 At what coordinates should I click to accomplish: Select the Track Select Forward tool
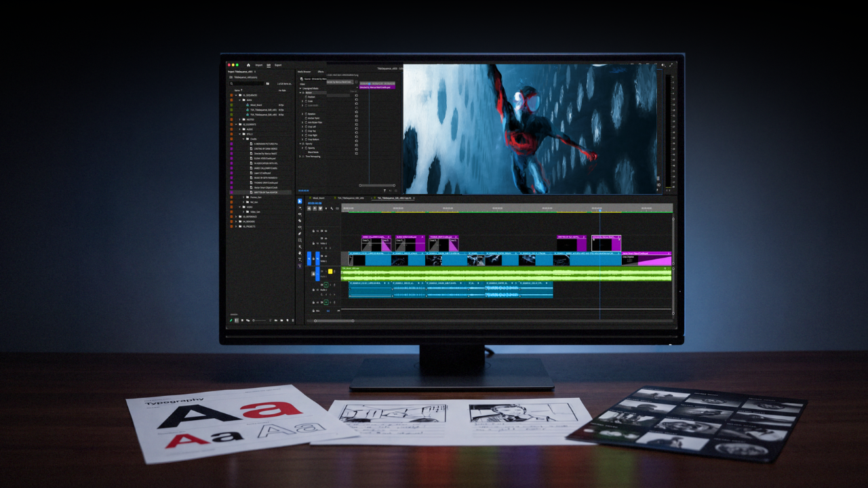tap(300, 207)
